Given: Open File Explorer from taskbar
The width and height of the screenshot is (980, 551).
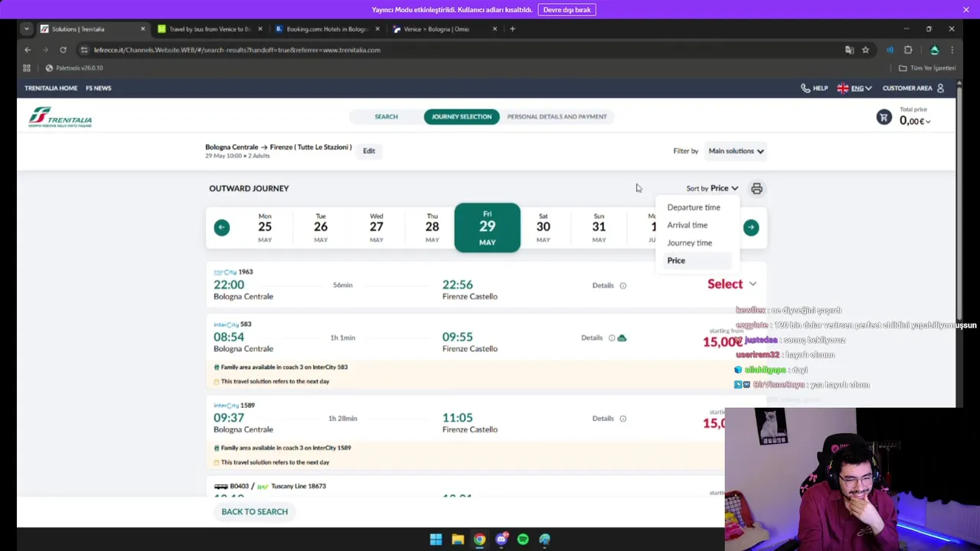Looking at the screenshot, I should coord(458,540).
